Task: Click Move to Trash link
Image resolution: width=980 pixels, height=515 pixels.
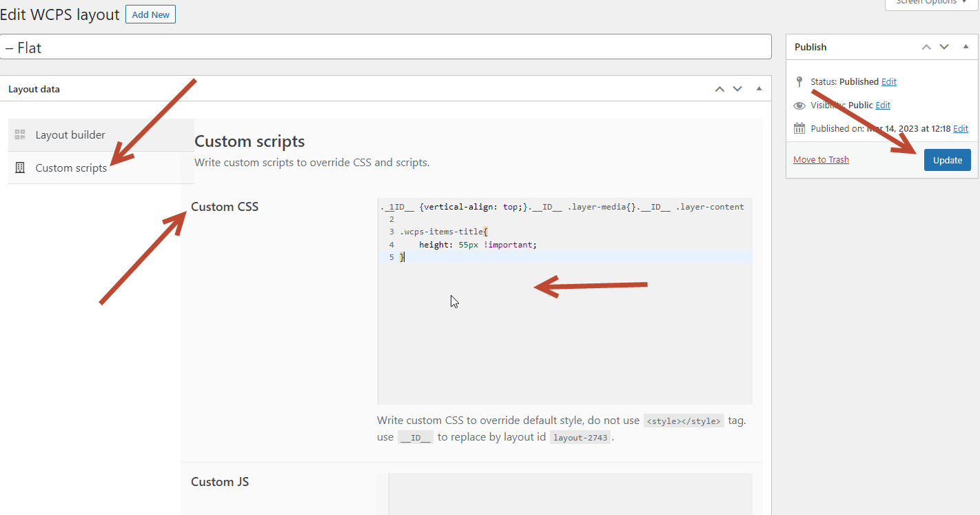Action: coord(821,159)
